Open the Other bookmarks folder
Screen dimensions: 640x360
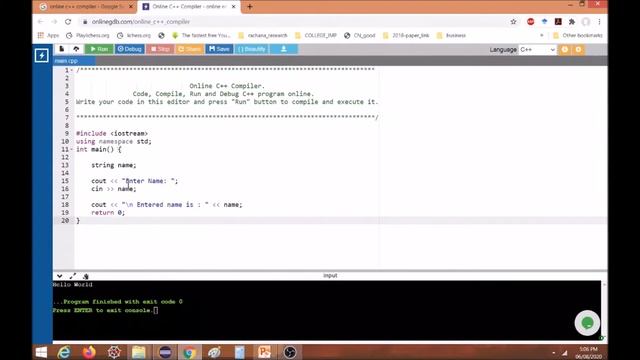[578, 36]
